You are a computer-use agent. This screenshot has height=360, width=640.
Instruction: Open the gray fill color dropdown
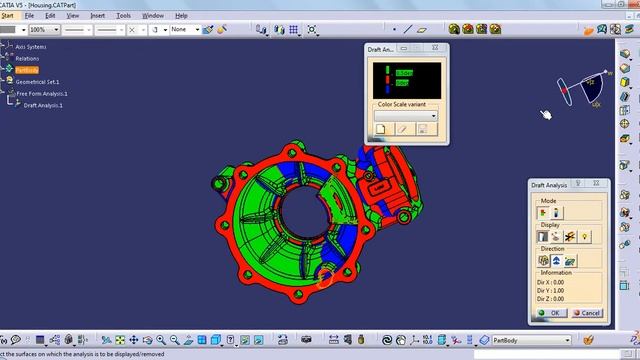[x=23, y=30]
